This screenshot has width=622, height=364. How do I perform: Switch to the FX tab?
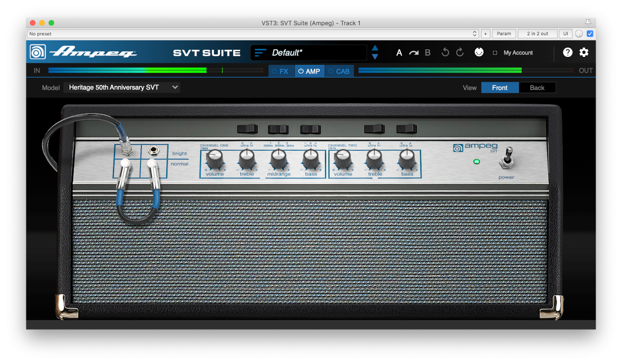tap(280, 71)
